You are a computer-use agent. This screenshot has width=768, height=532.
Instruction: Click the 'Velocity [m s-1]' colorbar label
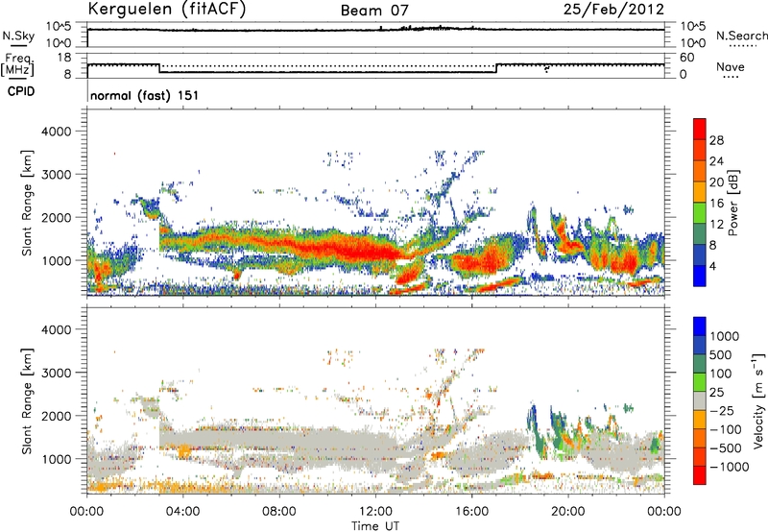coord(758,400)
